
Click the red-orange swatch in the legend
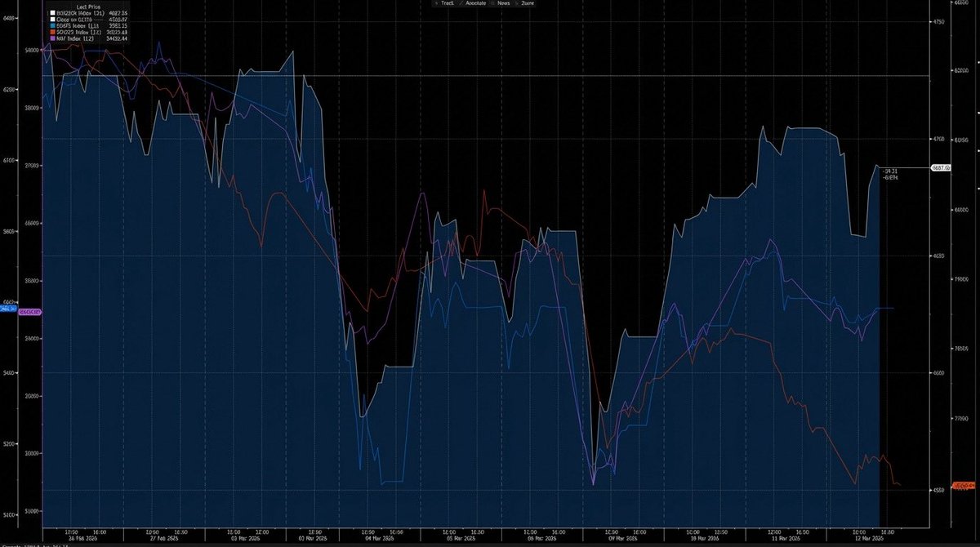(53, 32)
